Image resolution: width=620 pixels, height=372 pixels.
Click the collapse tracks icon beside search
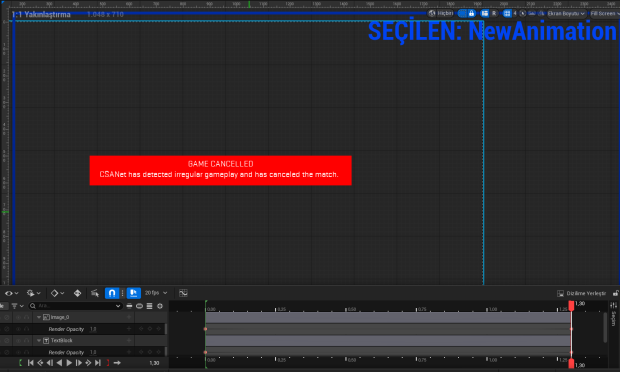pos(129,306)
